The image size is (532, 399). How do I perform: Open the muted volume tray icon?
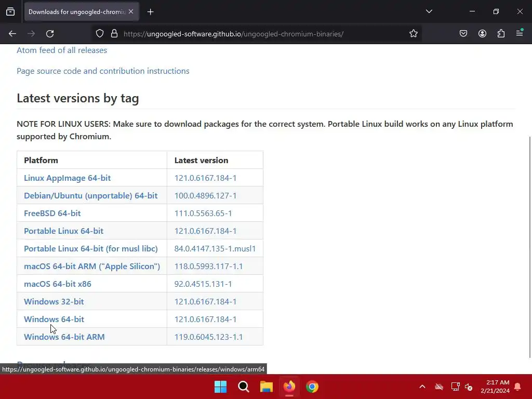(469, 387)
